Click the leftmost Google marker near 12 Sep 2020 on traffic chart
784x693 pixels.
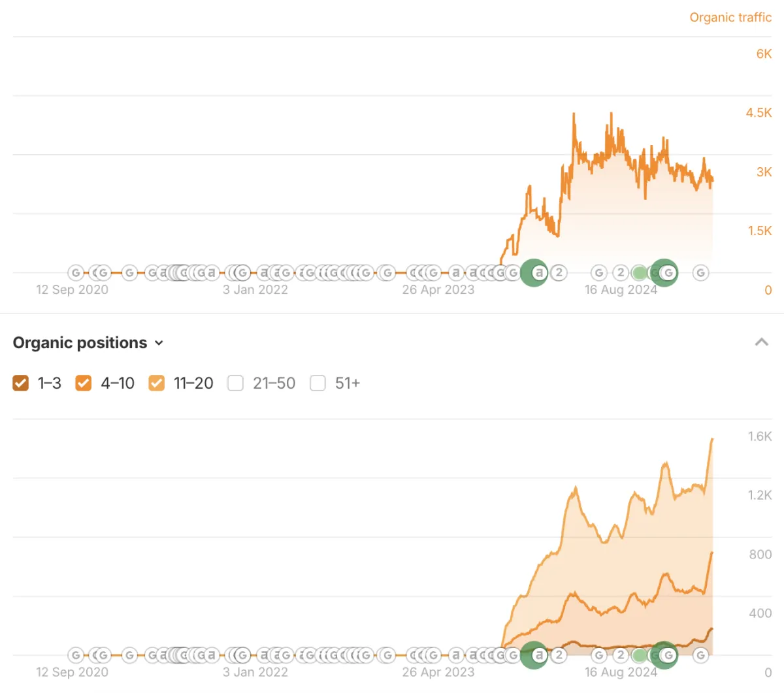click(76, 272)
